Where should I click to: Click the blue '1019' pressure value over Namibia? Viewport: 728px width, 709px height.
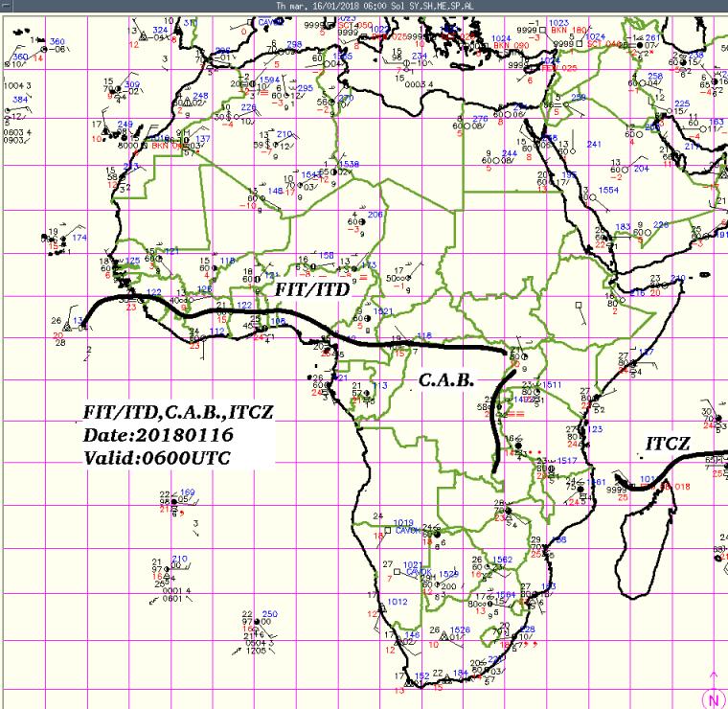[403, 523]
